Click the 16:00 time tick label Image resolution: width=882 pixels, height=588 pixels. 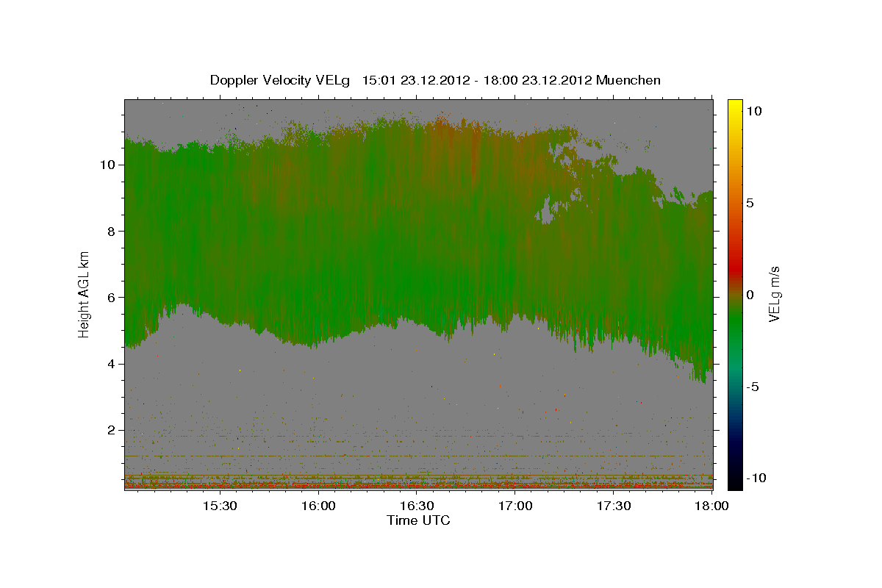(x=318, y=506)
